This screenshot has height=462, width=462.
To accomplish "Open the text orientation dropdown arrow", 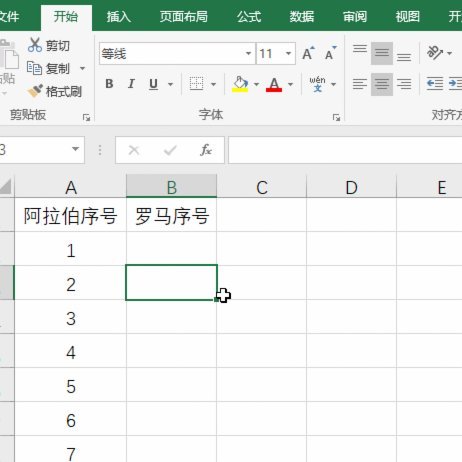I will [x=449, y=53].
